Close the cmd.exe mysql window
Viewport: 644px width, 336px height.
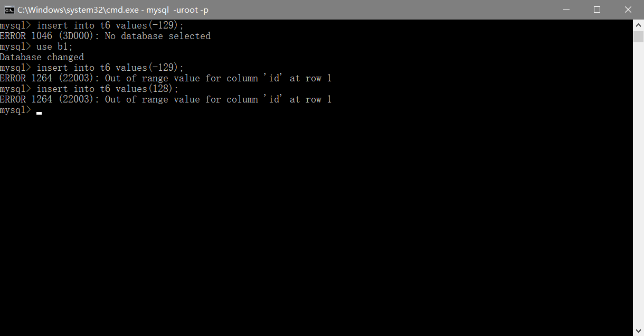(628, 10)
